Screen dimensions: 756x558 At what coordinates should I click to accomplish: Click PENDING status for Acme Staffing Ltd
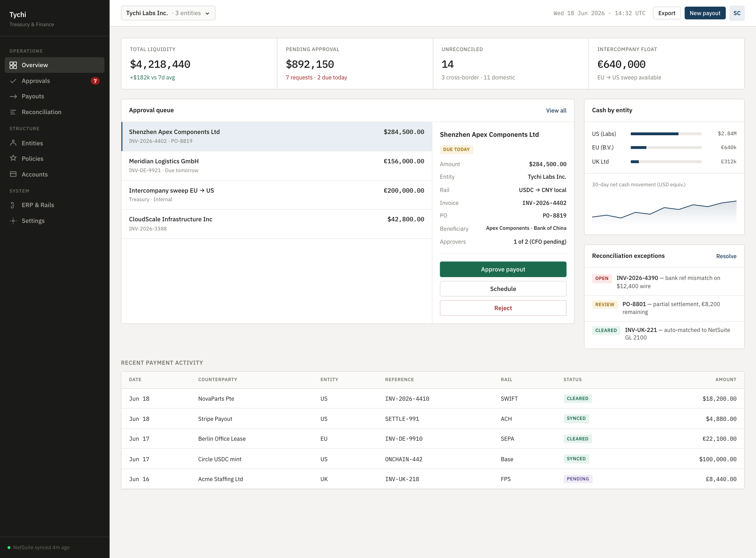[577, 479]
